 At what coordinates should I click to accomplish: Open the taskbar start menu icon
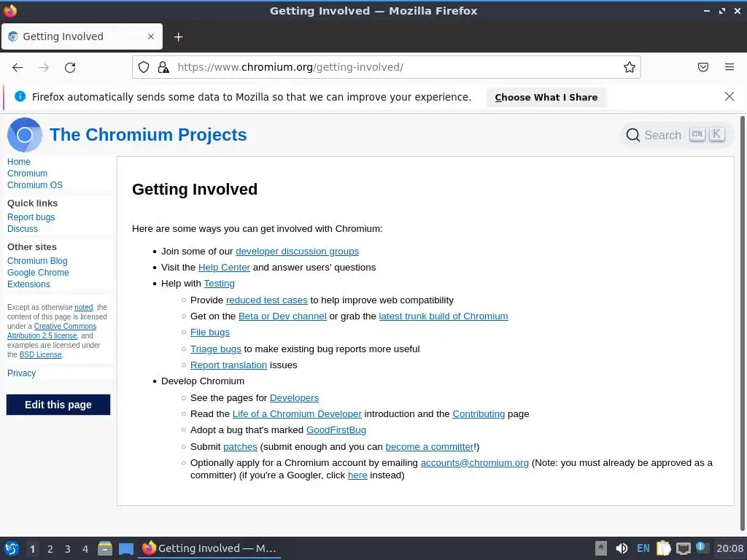click(x=12, y=548)
